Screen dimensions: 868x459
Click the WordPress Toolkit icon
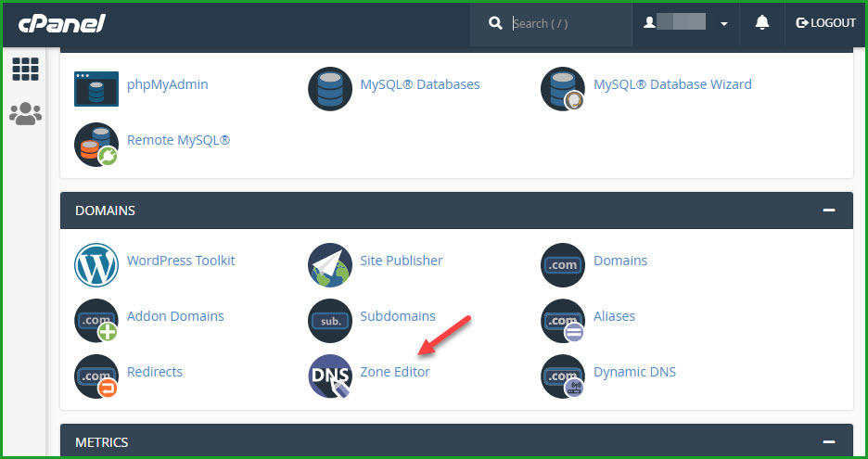click(x=96, y=265)
